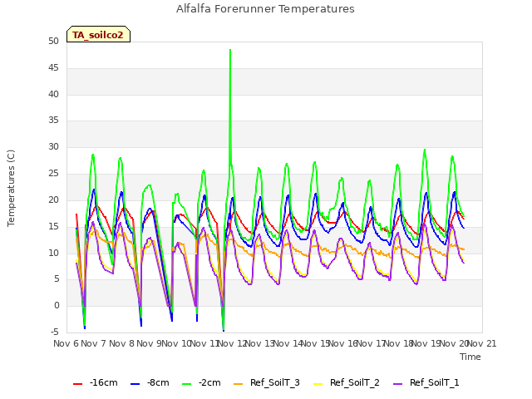The image size is (532, 399).
Task: Click the TA_soilco2 label box
Action: [x=98, y=34]
